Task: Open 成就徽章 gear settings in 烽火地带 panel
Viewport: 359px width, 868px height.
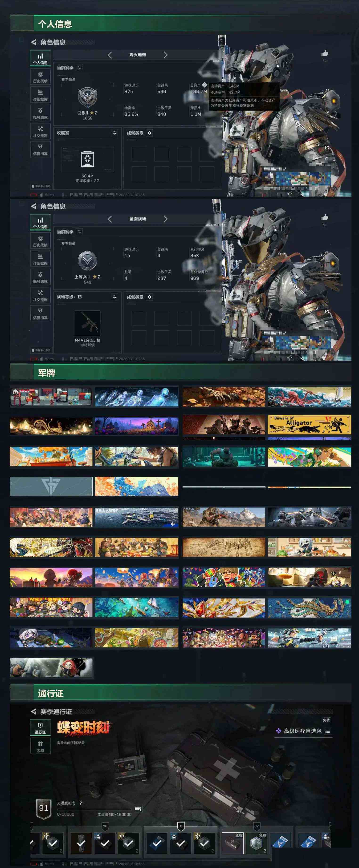Action: 150,133
